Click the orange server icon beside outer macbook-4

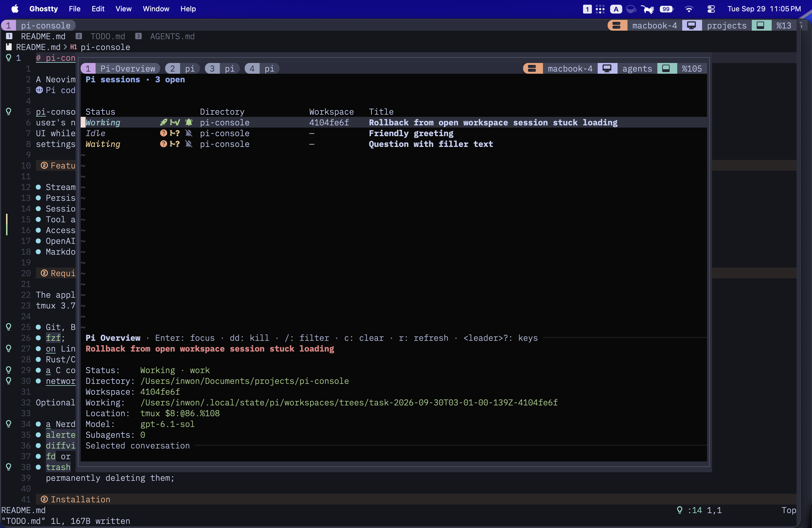[616, 25]
